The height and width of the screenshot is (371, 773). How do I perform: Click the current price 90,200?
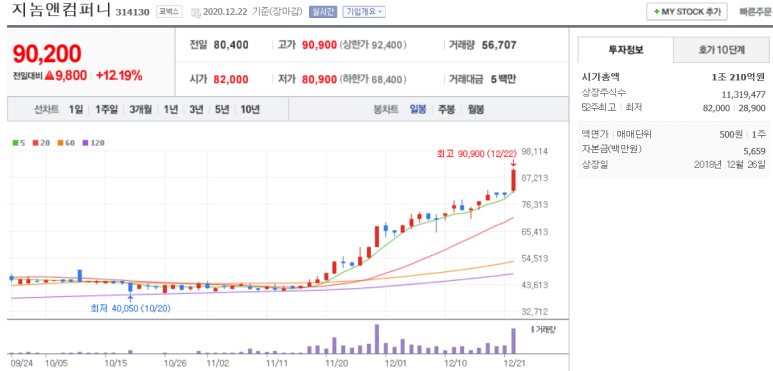point(47,54)
